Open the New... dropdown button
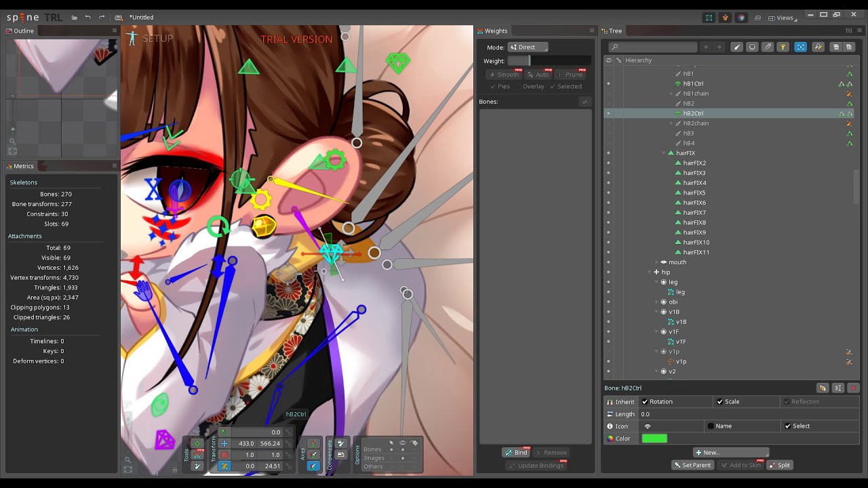 [731, 452]
